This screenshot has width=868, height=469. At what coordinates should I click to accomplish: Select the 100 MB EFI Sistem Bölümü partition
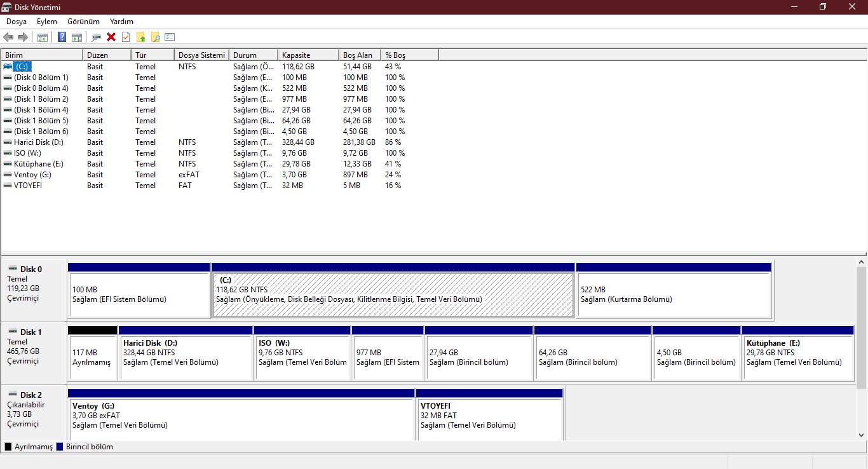tap(139, 290)
